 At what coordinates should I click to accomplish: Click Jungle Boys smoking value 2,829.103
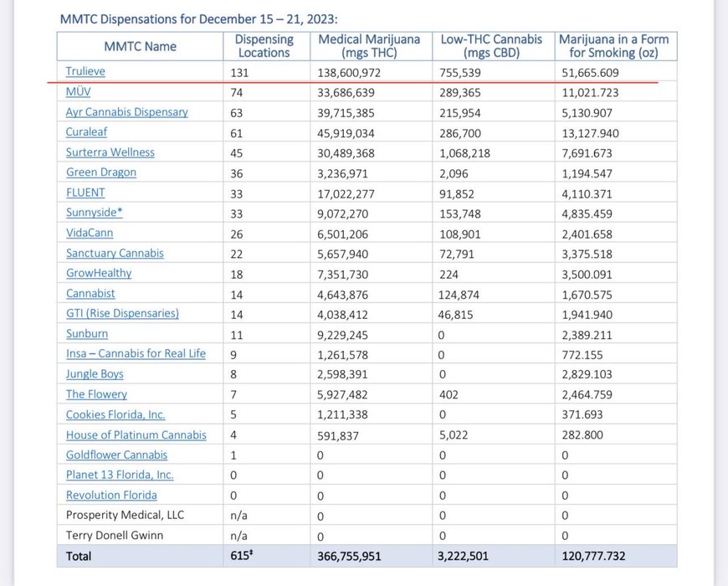587,375
